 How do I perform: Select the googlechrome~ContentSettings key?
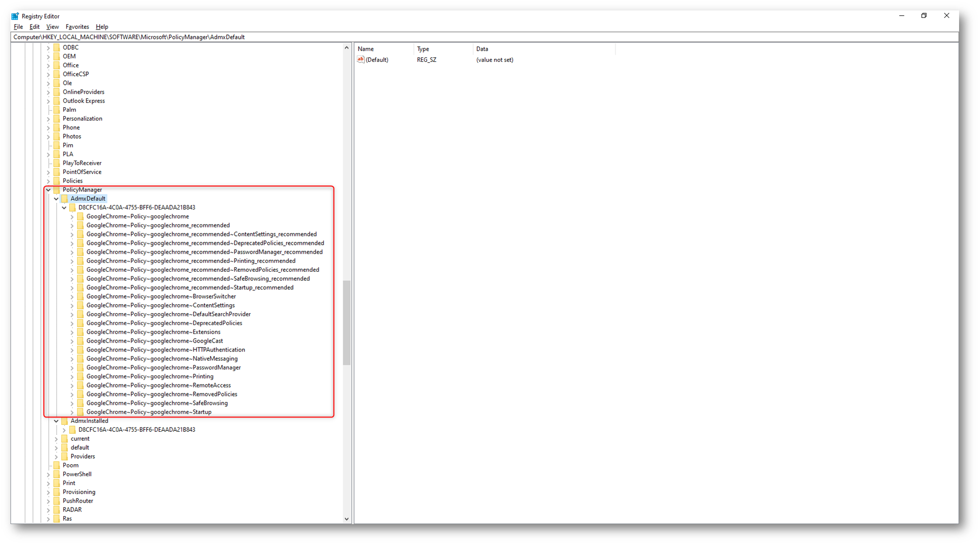[161, 306]
